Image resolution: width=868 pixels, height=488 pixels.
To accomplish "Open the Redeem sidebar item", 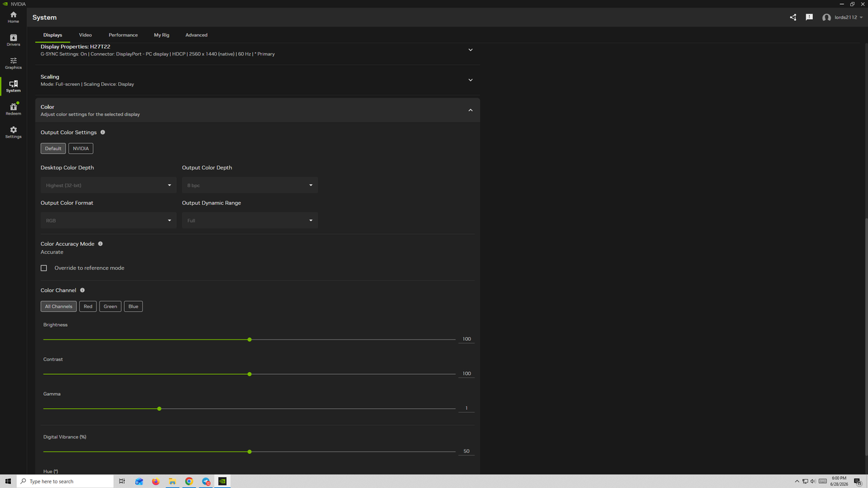I will point(13,109).
